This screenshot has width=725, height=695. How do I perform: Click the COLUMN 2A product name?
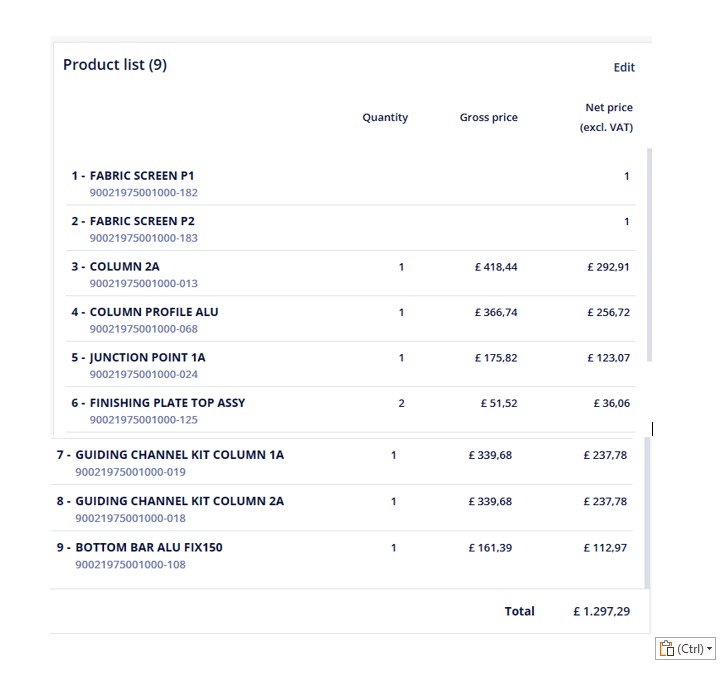tap(124, 267)
